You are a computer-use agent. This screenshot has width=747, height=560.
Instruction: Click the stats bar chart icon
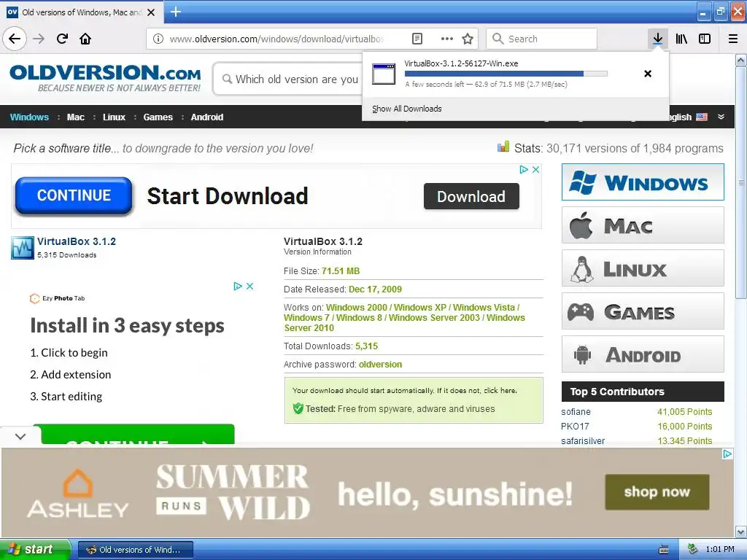coord(503,147)
